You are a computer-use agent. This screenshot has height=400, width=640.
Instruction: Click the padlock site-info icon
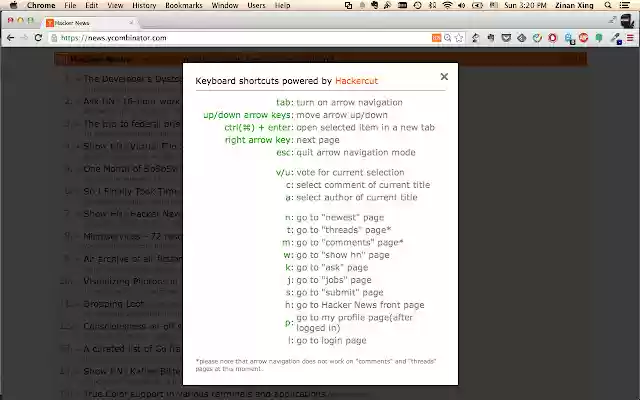tap(54, 38)
